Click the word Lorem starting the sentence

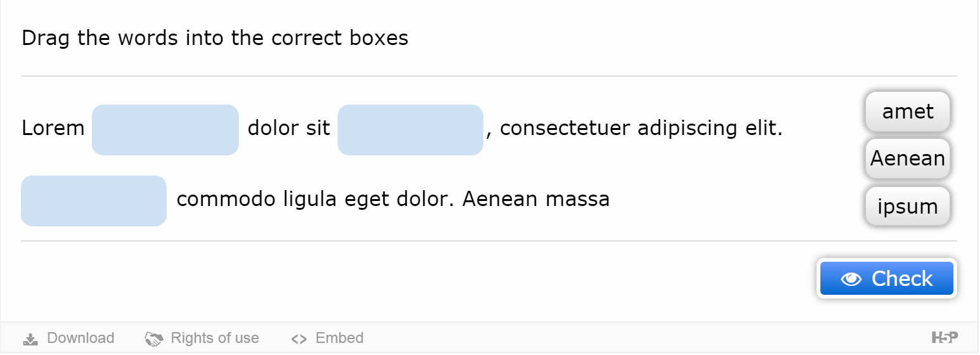53,129
